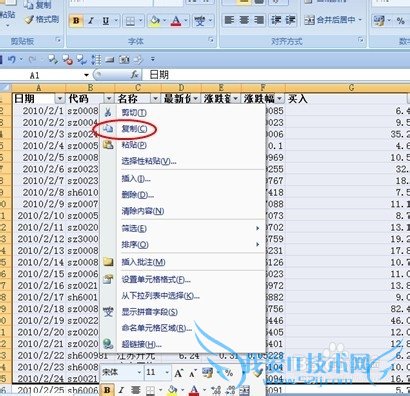Open the 合并后居中 dropdown arrow
Screen dimensions: 410x396
click(360, 20)
